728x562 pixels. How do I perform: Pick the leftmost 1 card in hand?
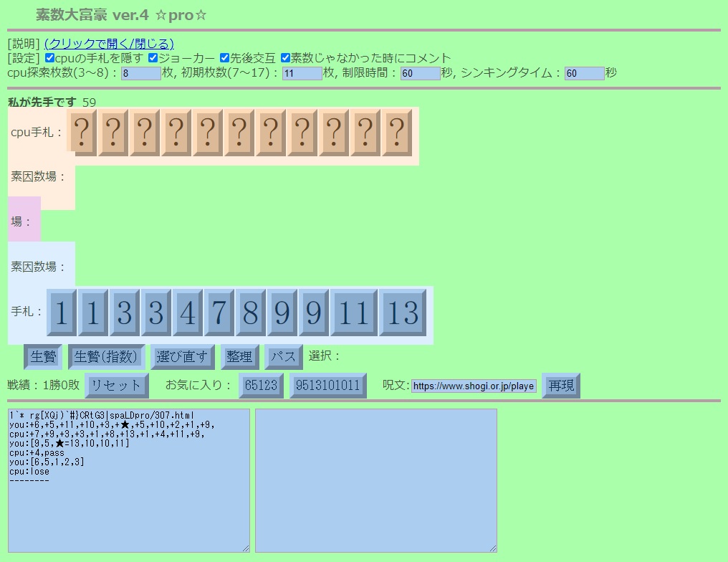pyautogui.click(x=62, y=312)
